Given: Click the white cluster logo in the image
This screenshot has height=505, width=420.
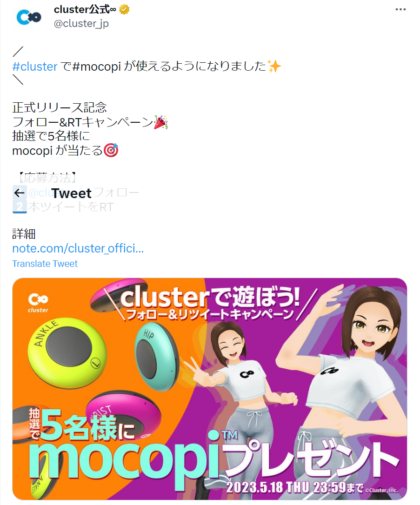Looking at the screenshot, I should (38, 303).
